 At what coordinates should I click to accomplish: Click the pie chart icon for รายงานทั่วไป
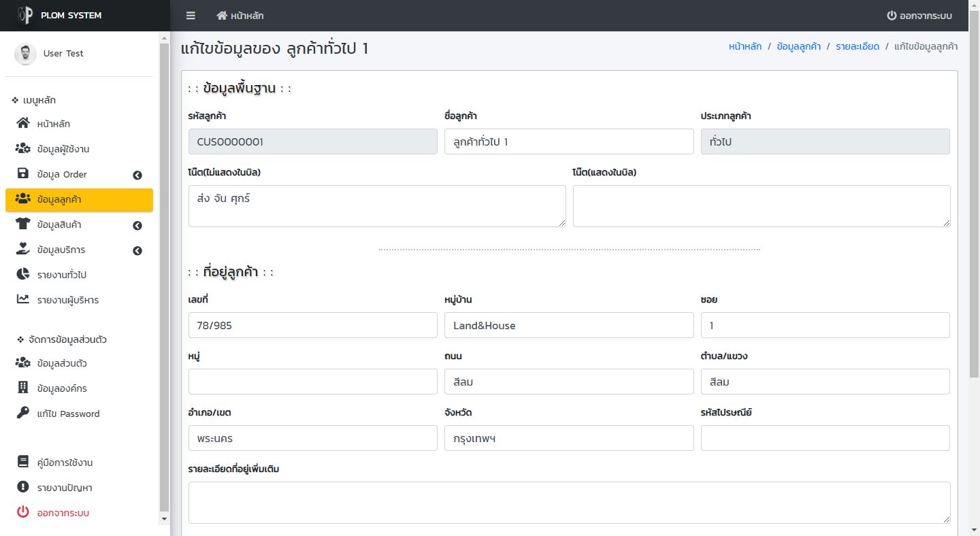point(23,275)
